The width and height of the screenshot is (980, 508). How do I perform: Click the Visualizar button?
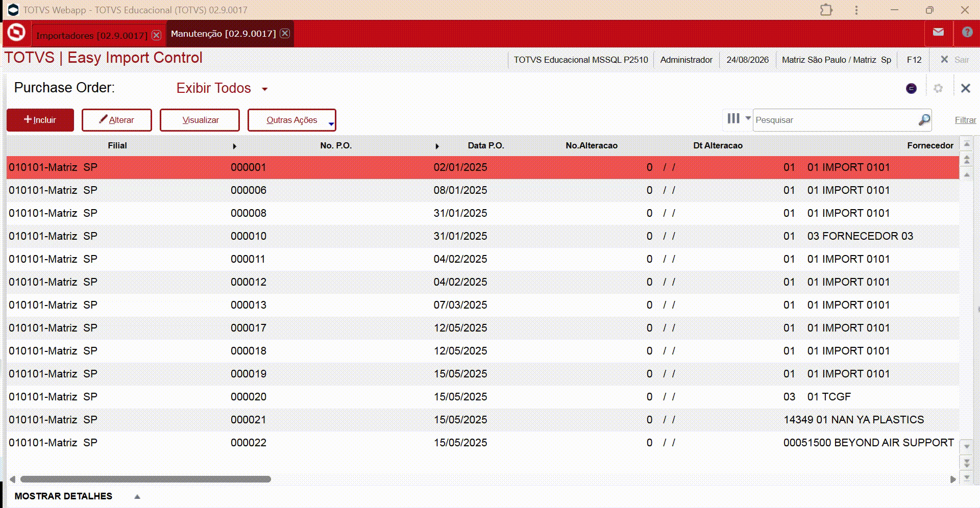200,120
